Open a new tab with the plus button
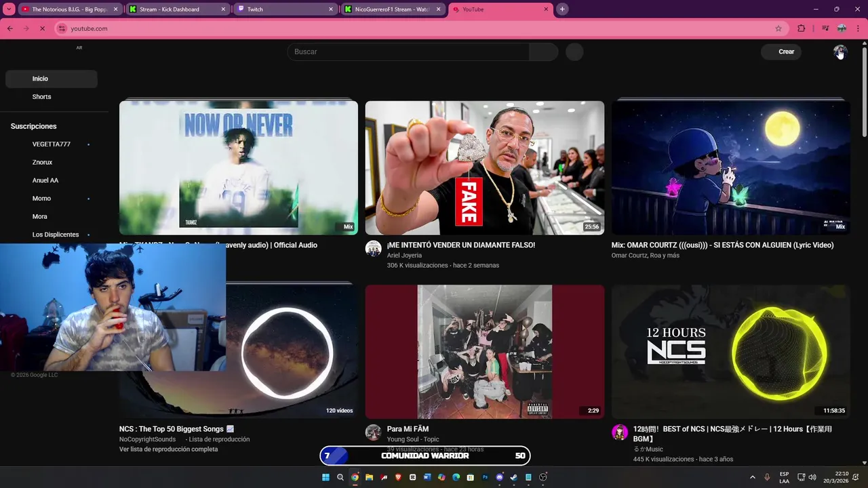 [562, 9]
